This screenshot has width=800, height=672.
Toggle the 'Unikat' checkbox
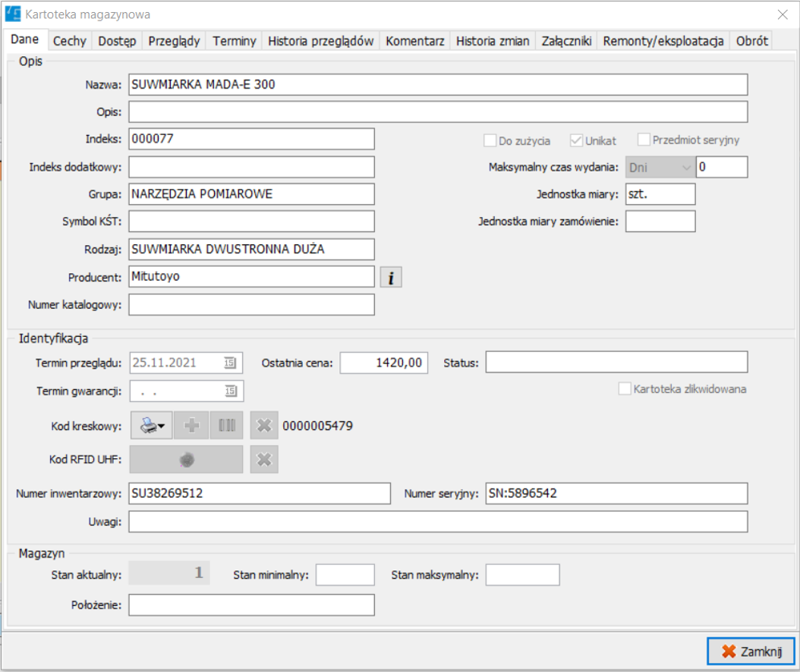click(x=576, y=140)
